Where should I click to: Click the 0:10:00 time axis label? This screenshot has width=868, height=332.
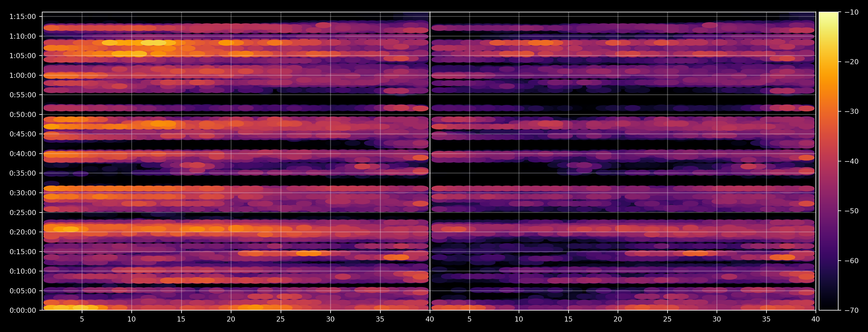click(x=23, y=271)
